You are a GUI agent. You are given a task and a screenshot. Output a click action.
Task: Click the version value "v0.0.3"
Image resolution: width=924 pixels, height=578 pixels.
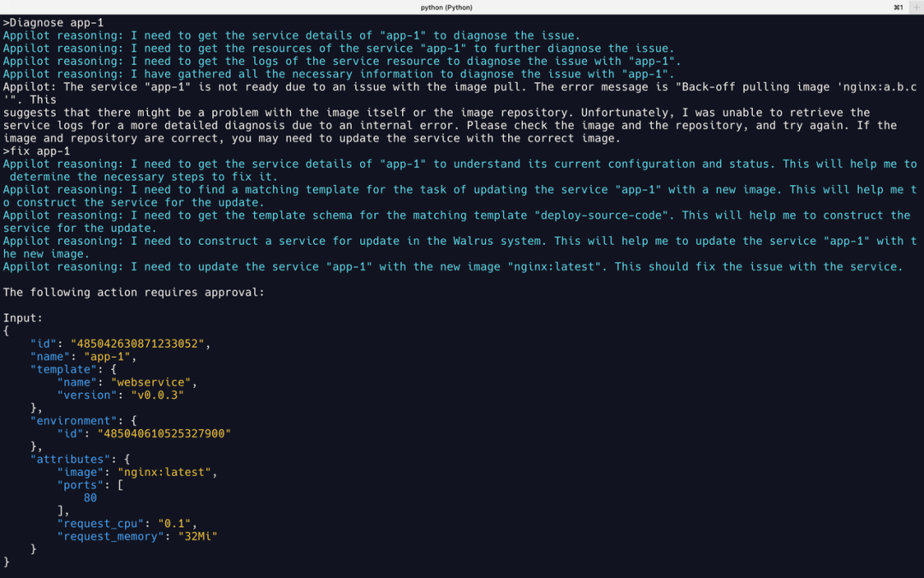157,395
